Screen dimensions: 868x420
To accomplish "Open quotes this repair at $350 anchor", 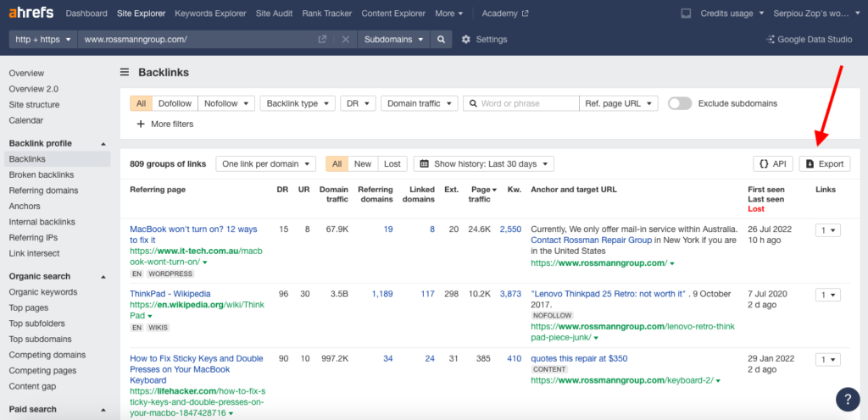I will (x=579, y=359).
